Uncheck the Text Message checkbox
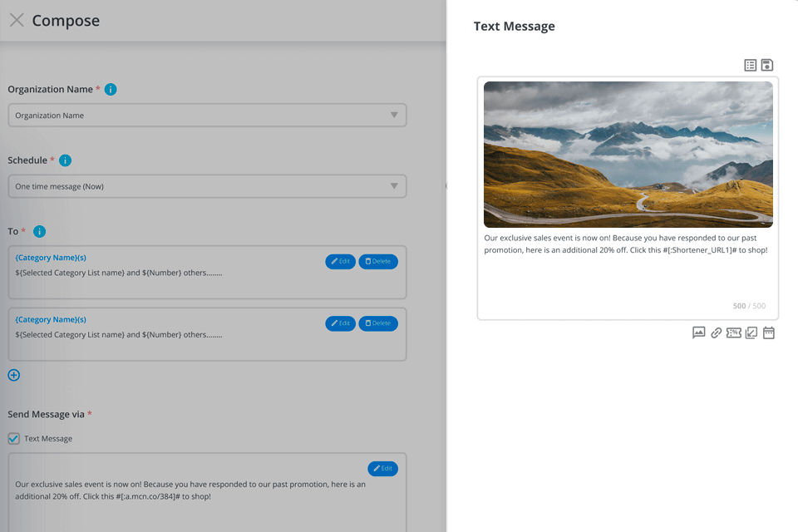Viewport: 798px width, 532px height. (x=14, y=439)
